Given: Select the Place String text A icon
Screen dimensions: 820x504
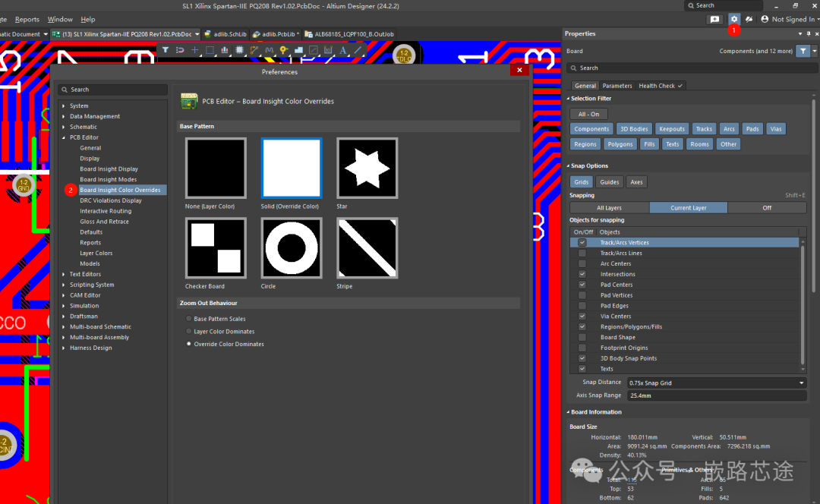Looking at the screenshot, I should (x=343, y=50).
